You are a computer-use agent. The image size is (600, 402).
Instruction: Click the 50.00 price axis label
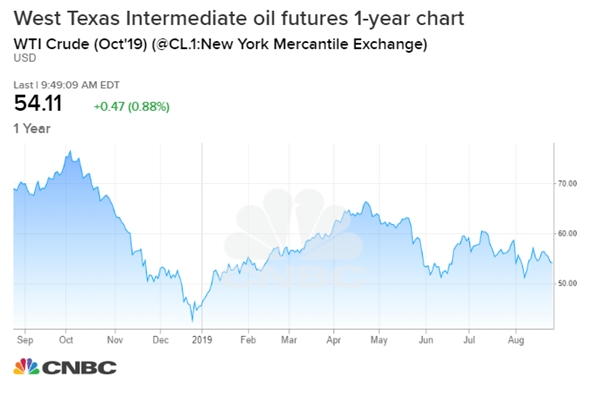click(570, 284)
